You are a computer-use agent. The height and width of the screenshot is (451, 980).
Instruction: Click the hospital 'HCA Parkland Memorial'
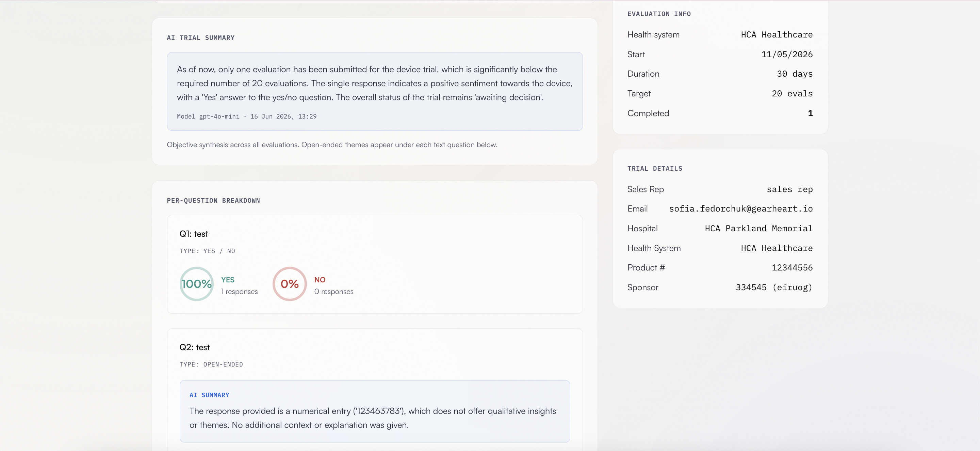[758, 229]
